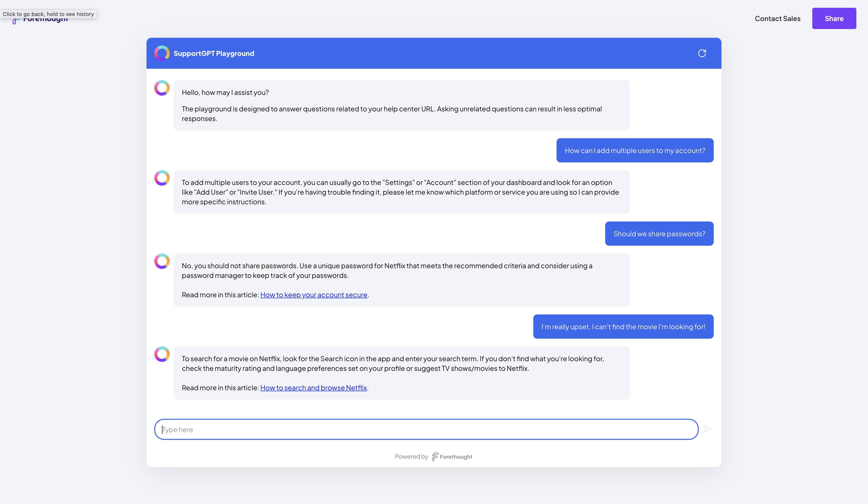Click the user message 'Should we share passwords?'
This screenshot has height=504, width=868.
click(x=659, y=234)
